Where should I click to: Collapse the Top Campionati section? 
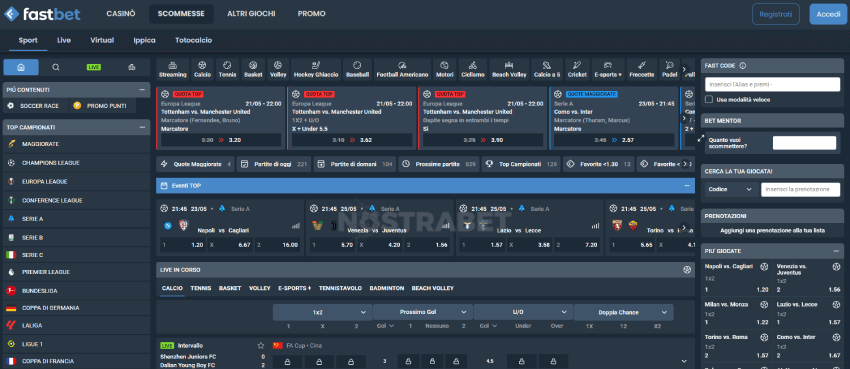click(142, 127)
